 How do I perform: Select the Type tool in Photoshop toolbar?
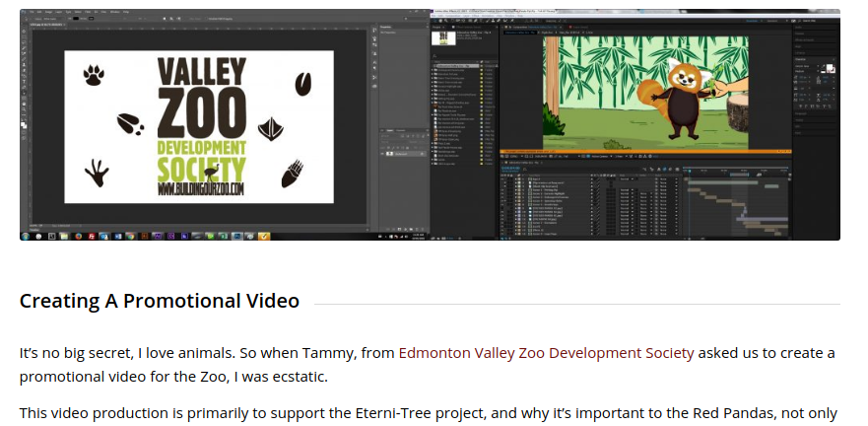click(24, 82)
